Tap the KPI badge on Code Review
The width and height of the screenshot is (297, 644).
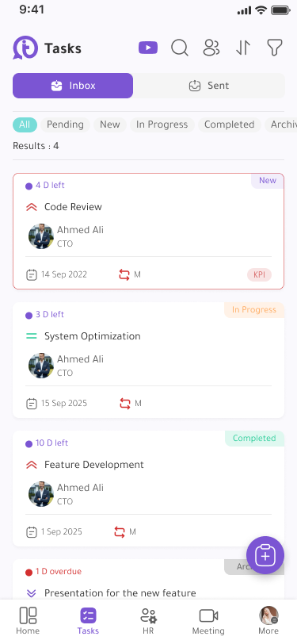[x=259, y=274]
